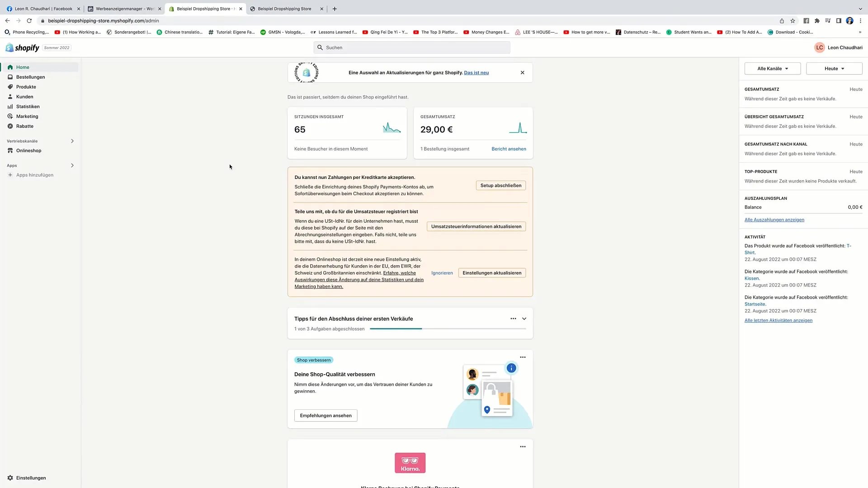Click 'Empfehlungen ansehen' button
Image resolution: width=868 pixels, height=488 pixels.
tap(325, 416)
